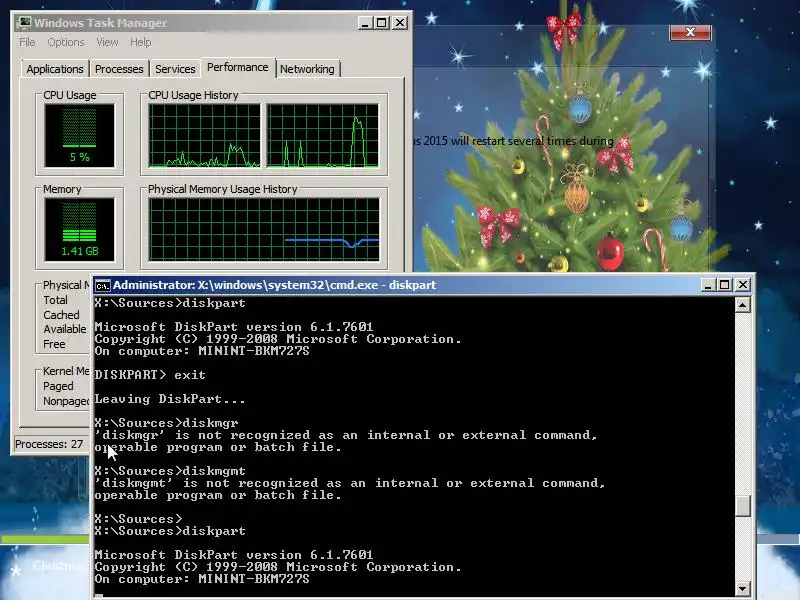Close the cmd.exe diskpart window
This screenshot has height=600, width=800.
tap(743, 285)
